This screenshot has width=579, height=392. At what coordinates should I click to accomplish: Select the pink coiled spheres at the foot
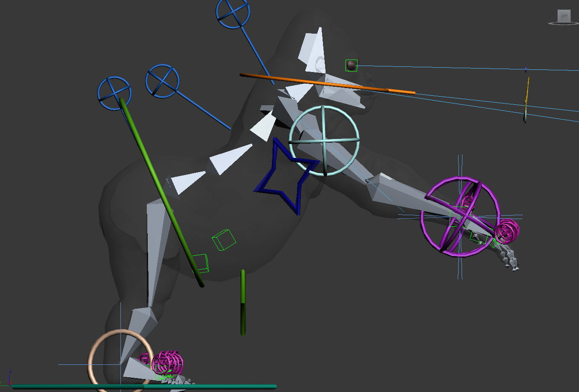click(169, 362)
